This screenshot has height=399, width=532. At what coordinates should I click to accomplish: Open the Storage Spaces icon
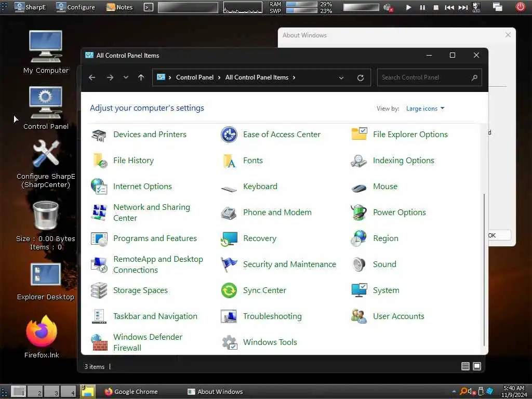coord(99,290)
